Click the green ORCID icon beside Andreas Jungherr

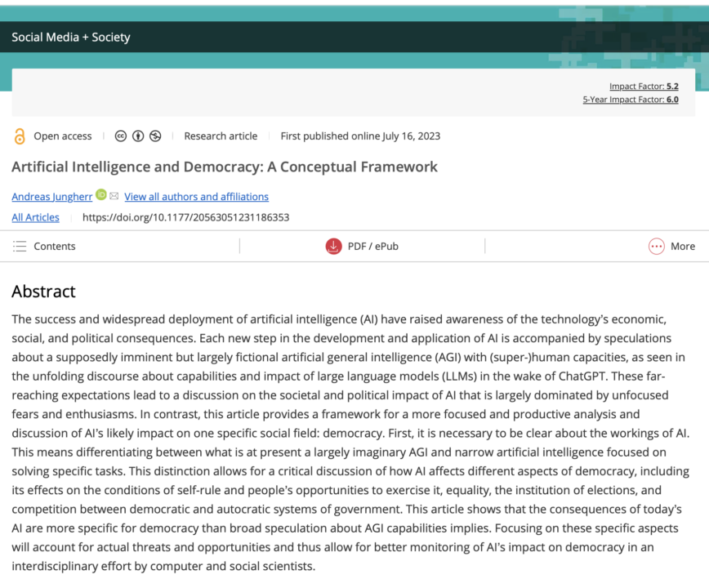pyautogui.click(x=100, y=195)
